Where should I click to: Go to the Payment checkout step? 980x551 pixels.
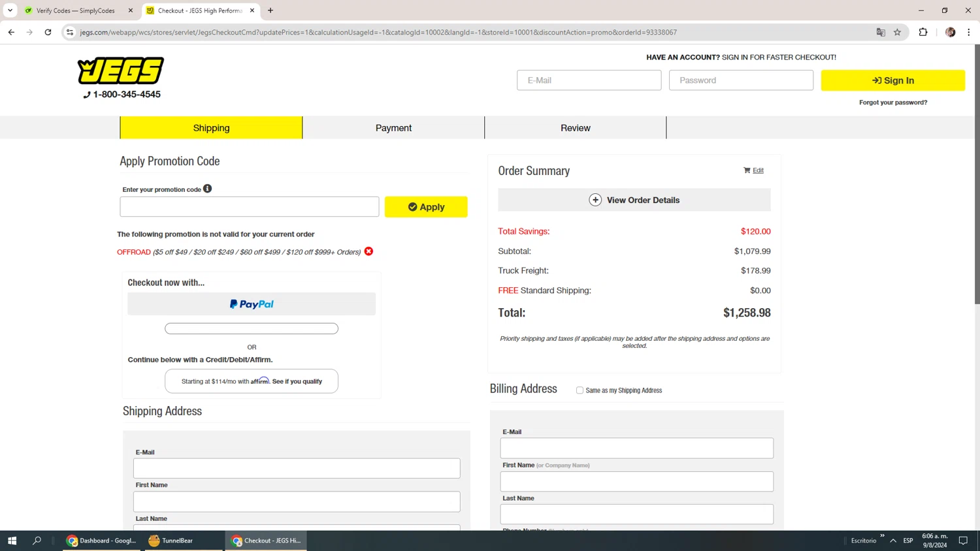tap(393, 128)
